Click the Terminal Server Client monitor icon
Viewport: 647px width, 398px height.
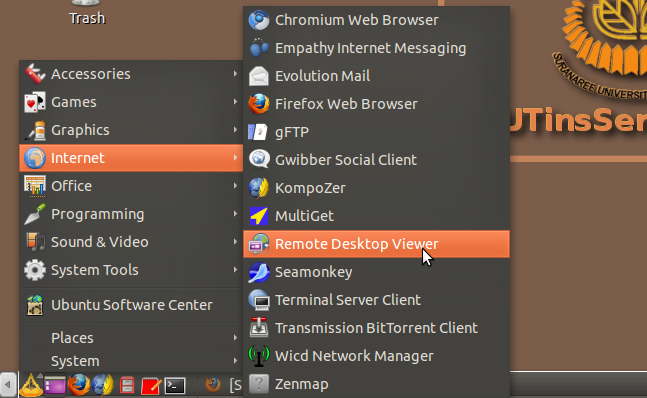pyautogui.click(x=259, y=300)
